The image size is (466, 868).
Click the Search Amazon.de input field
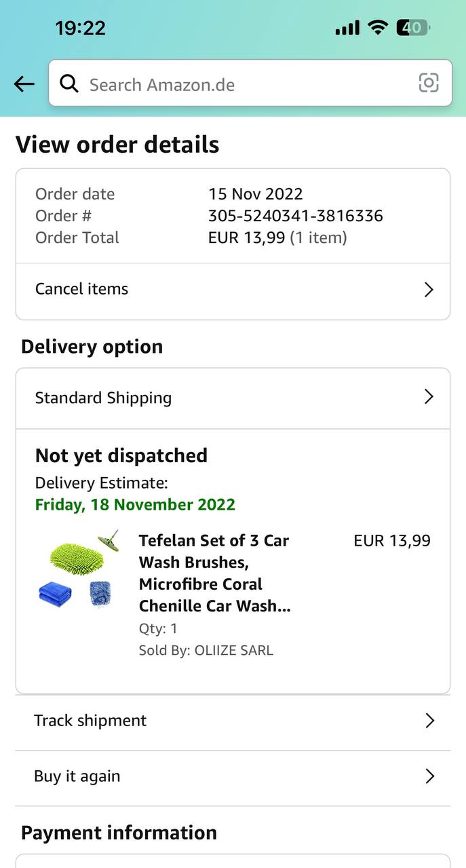click(x=244, y=84)
